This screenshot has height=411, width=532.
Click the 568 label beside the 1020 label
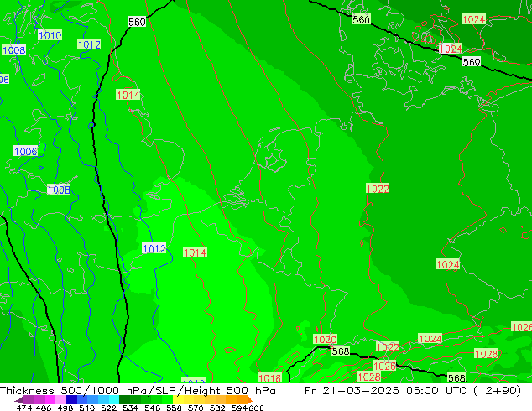pos(341,351)
